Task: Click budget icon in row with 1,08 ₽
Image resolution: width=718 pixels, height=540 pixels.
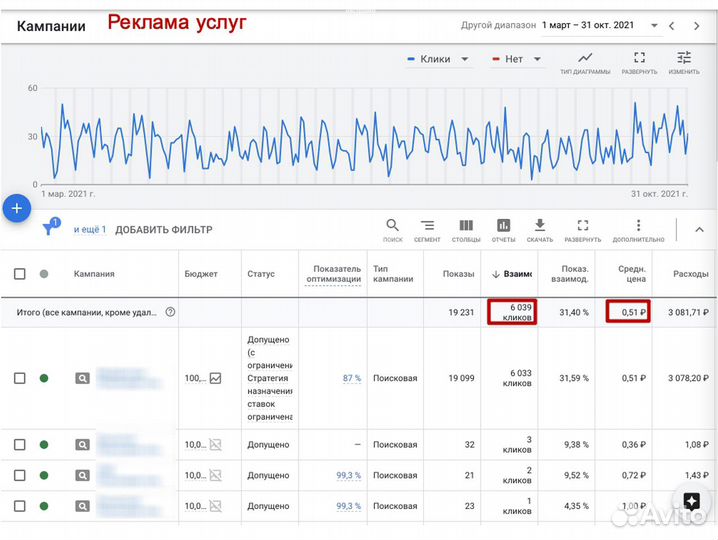Action: tap(215, 444)
